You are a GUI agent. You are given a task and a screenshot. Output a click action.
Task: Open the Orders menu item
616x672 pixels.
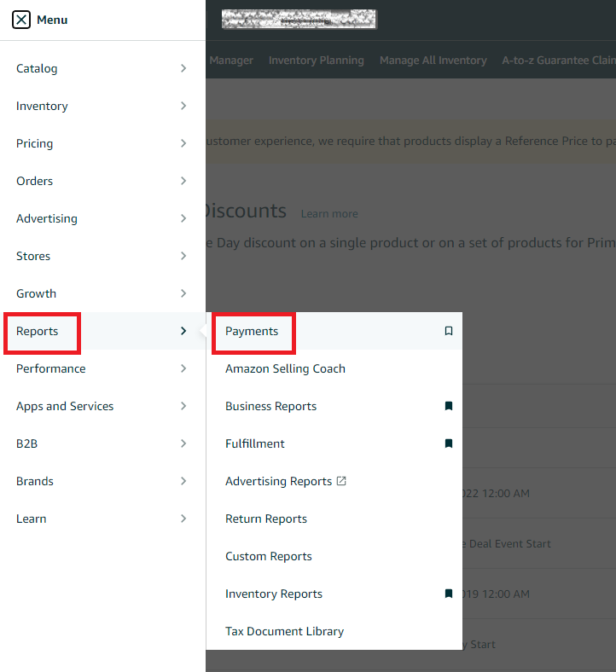click(34, 181)
